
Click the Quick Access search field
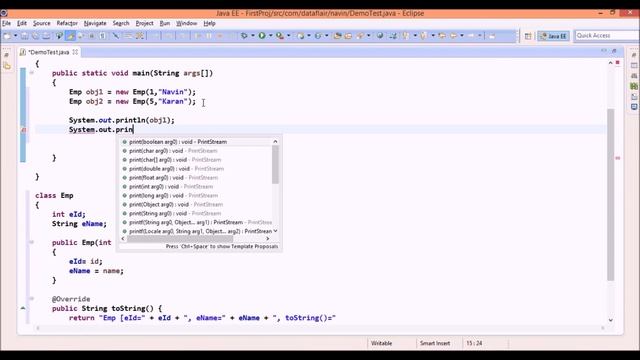click(607, 36)
